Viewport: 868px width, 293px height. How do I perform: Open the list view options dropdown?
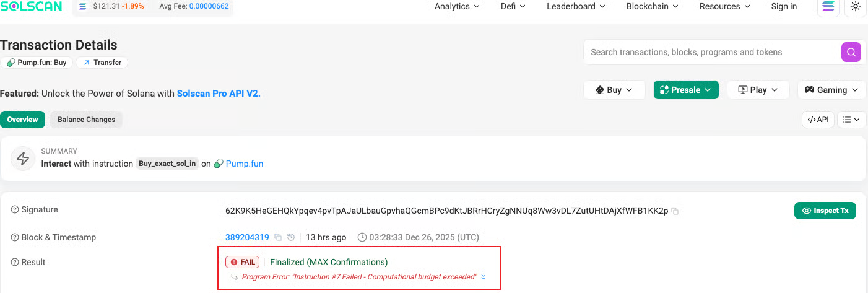(851, 120)
